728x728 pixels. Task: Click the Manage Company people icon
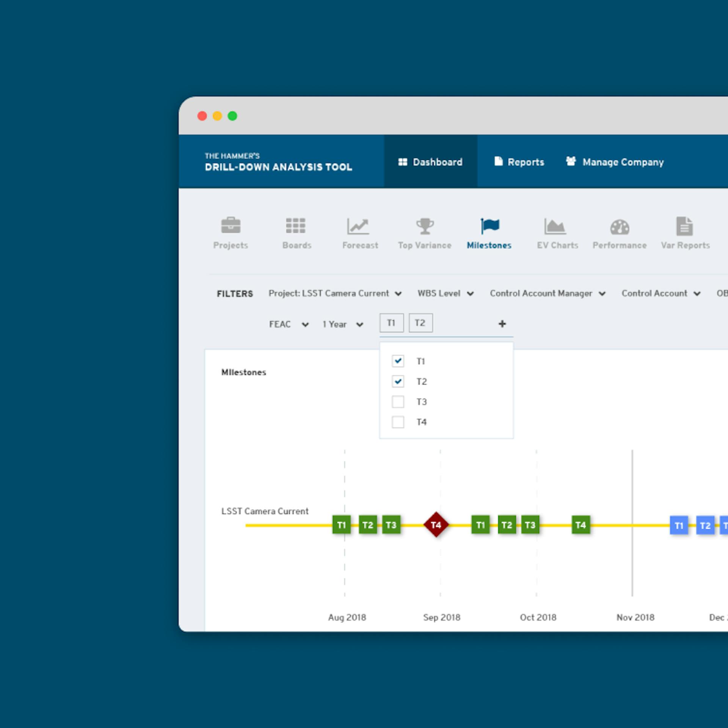[x=571, y=161]
